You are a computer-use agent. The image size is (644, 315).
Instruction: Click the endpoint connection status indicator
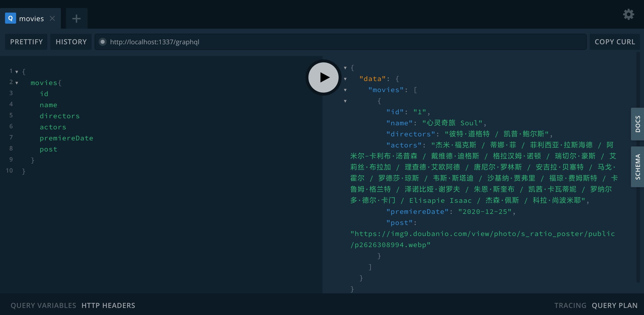click(102, 42)
